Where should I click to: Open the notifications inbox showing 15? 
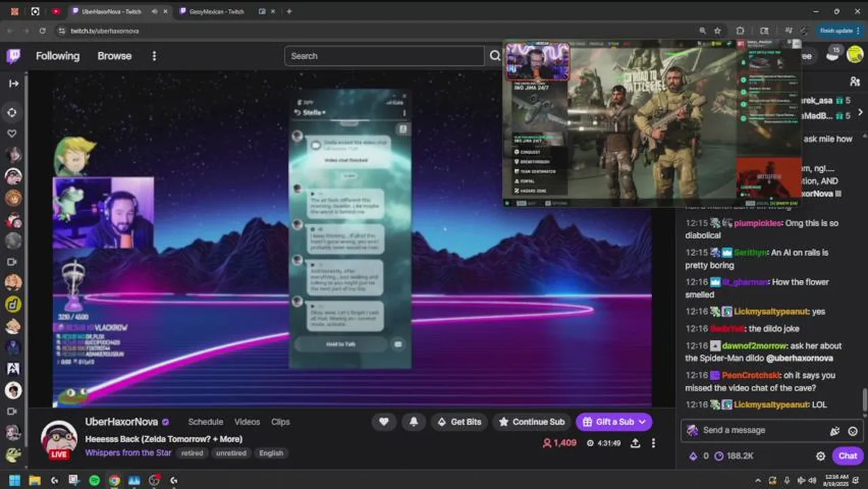point(833,54)
